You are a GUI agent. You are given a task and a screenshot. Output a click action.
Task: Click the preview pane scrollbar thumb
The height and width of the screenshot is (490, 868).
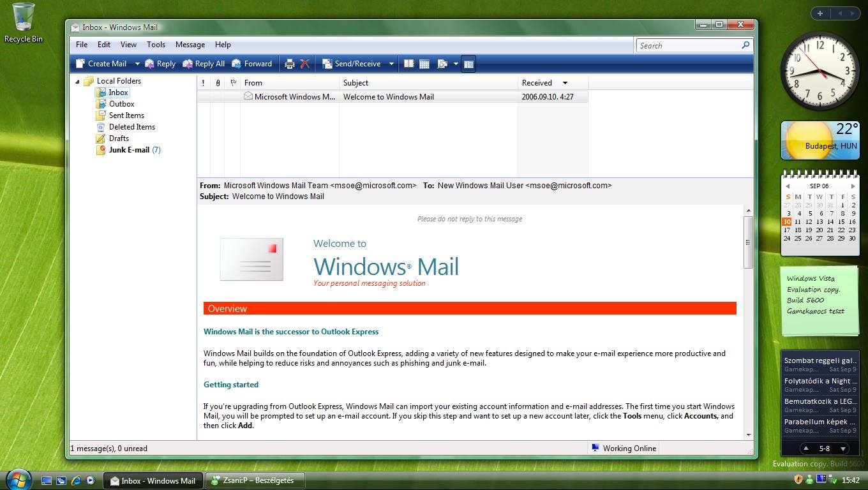[749, 242]
